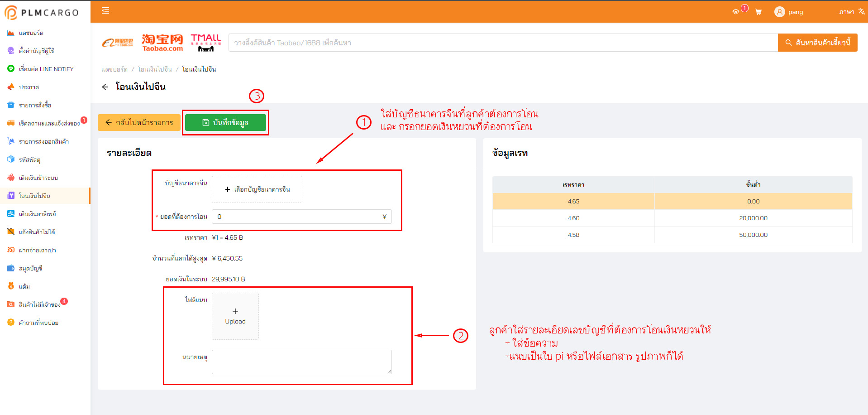
Task: Open เติมเงินเข้าระบบ in the sidebar
Action: pyautogui.click(x=38, y=178)
